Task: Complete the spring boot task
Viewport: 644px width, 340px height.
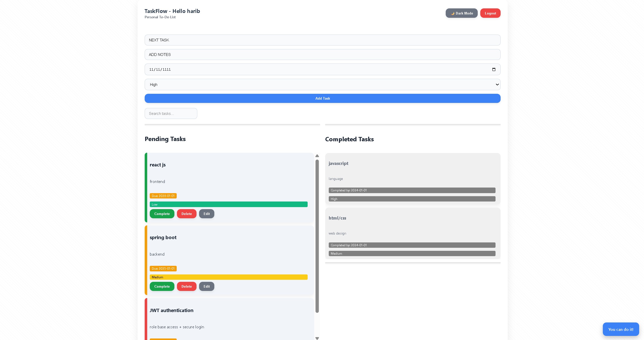Action: pyautogui.click(x=162, y=286)
